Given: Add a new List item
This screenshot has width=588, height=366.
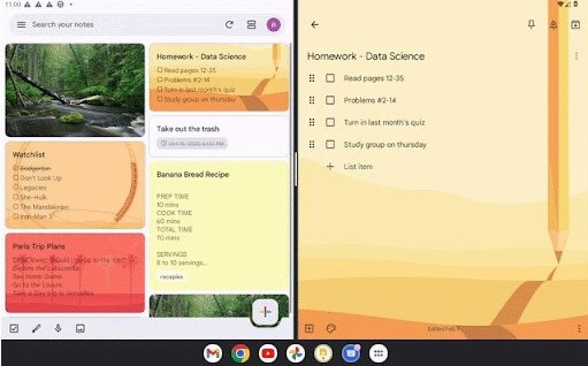Looking at the screenshot, I should 358,167.
